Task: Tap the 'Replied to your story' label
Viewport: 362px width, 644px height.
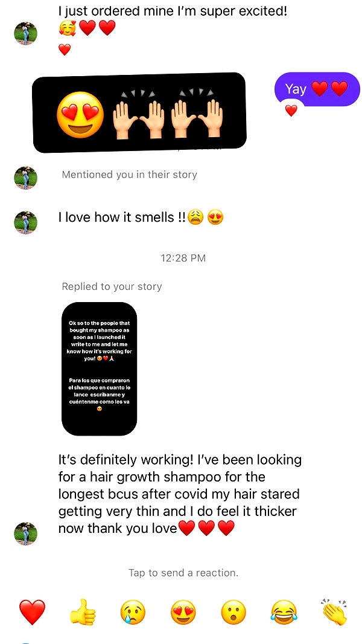Action: pos(112,286)
